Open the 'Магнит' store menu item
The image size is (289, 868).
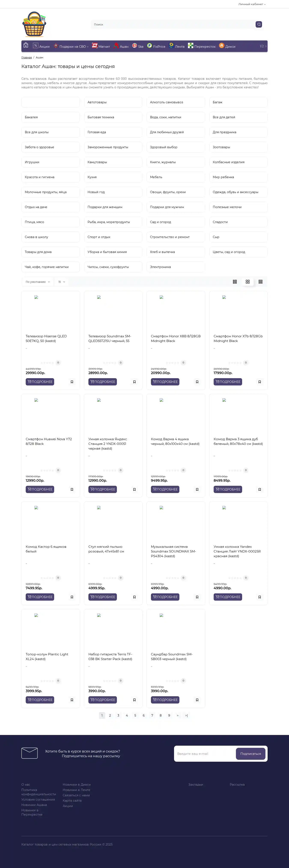point(101,46)
